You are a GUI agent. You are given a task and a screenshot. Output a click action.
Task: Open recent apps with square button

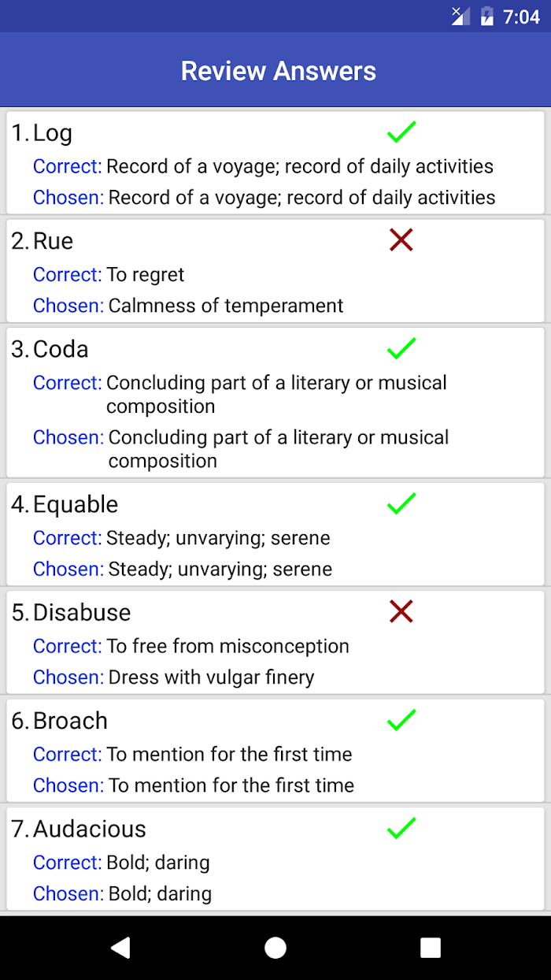(x=431, y=948)
